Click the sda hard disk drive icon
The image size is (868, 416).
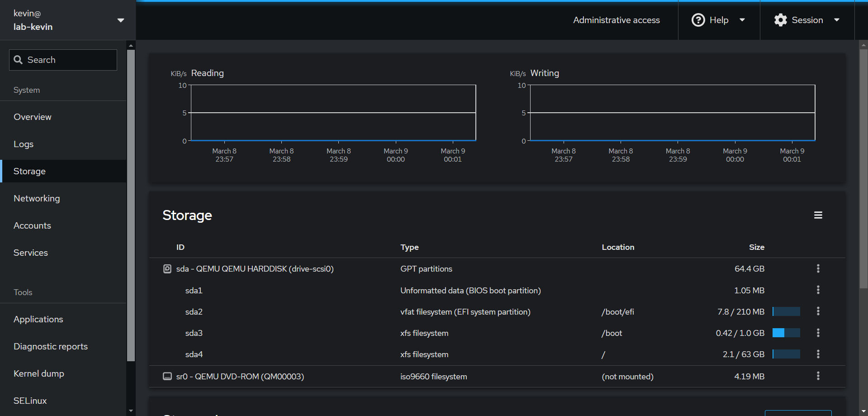[167, 269]
